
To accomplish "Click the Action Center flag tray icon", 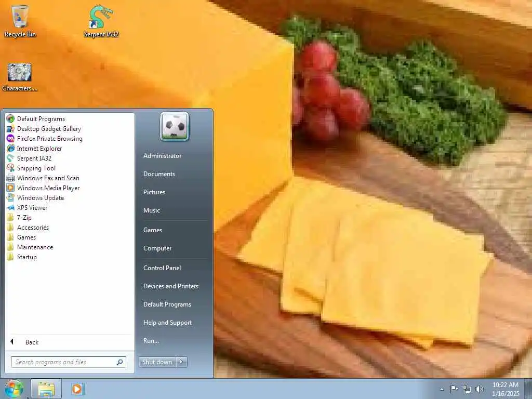I will coord(454,389).
